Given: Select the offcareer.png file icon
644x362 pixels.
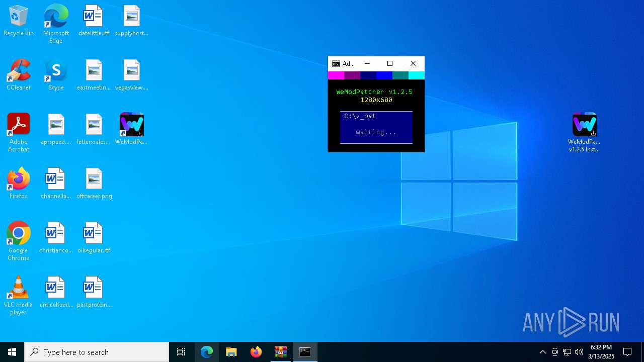Looking at the screenshot, I should pos(94,184).
